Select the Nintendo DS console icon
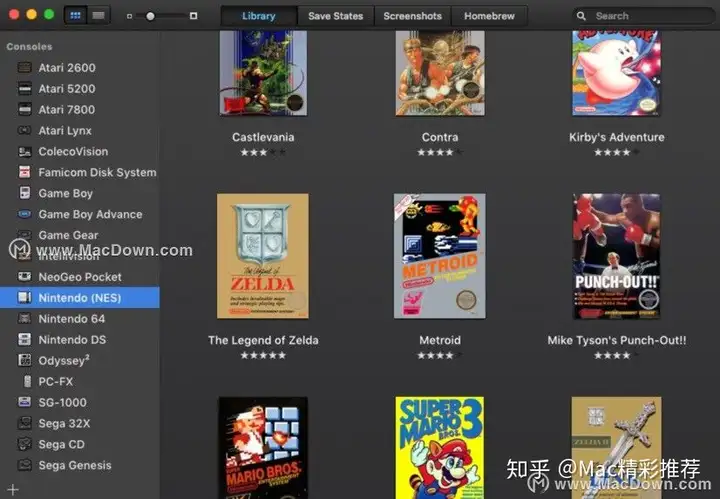720x499 pixels. [x=24, y=340]
